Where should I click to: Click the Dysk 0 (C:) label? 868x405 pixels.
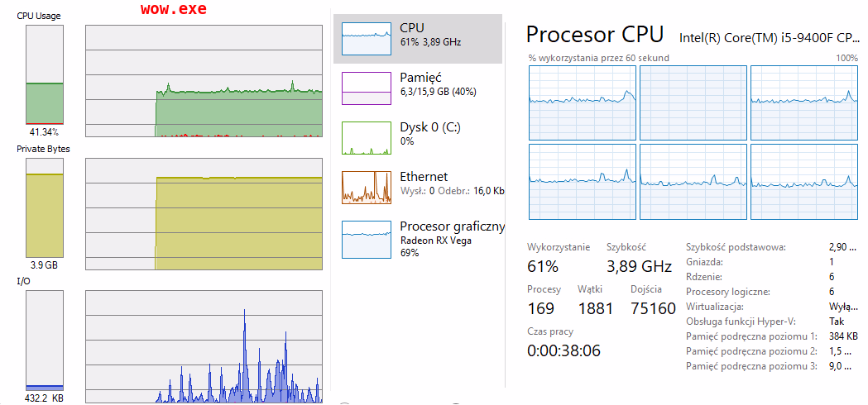pos(429,128)
